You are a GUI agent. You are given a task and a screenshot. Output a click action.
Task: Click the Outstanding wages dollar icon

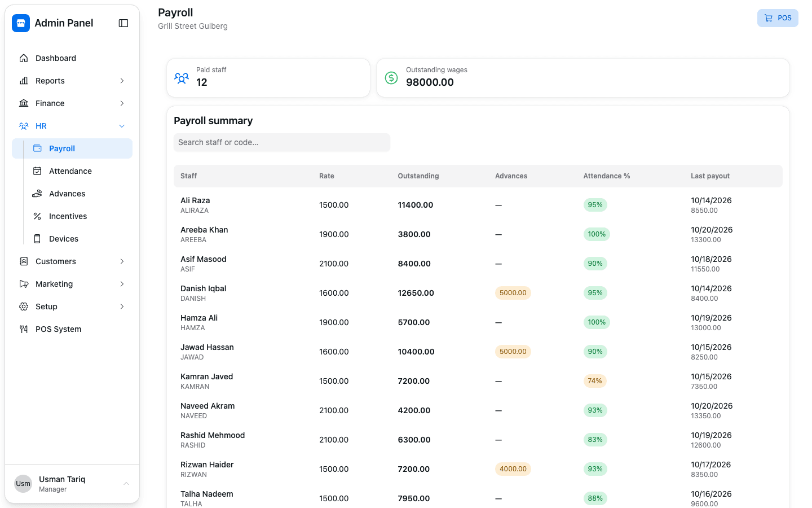(391, 78)
